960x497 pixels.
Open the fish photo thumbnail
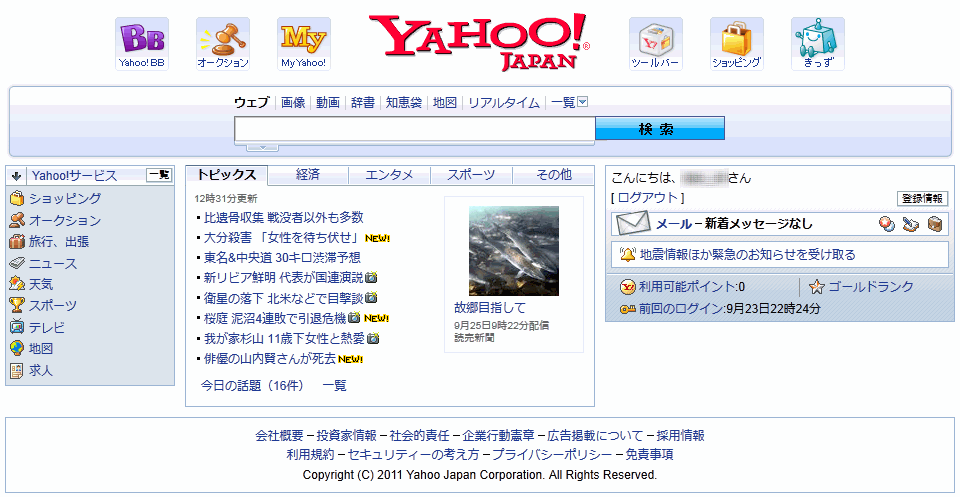coord(514,251)
